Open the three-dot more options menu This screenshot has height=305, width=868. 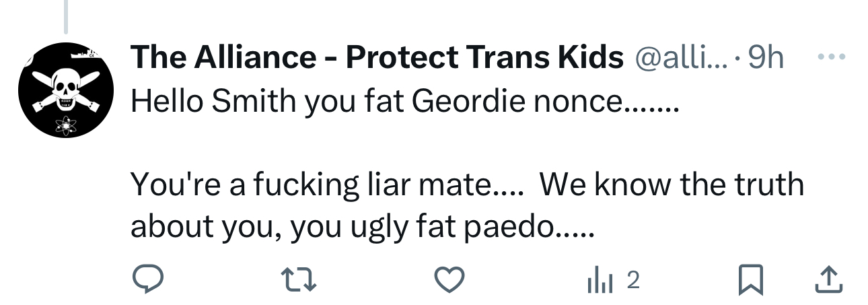(x=830, y=57)
